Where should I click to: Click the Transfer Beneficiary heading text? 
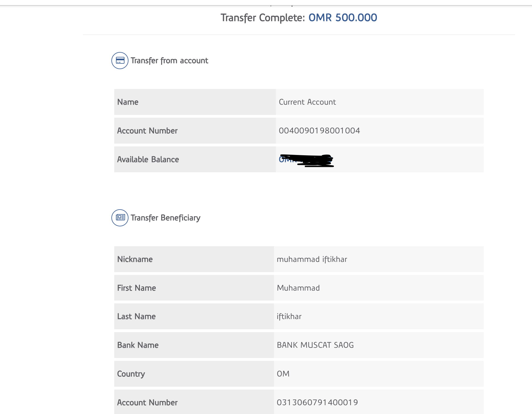pyautogui.click(x=165, y=218)
